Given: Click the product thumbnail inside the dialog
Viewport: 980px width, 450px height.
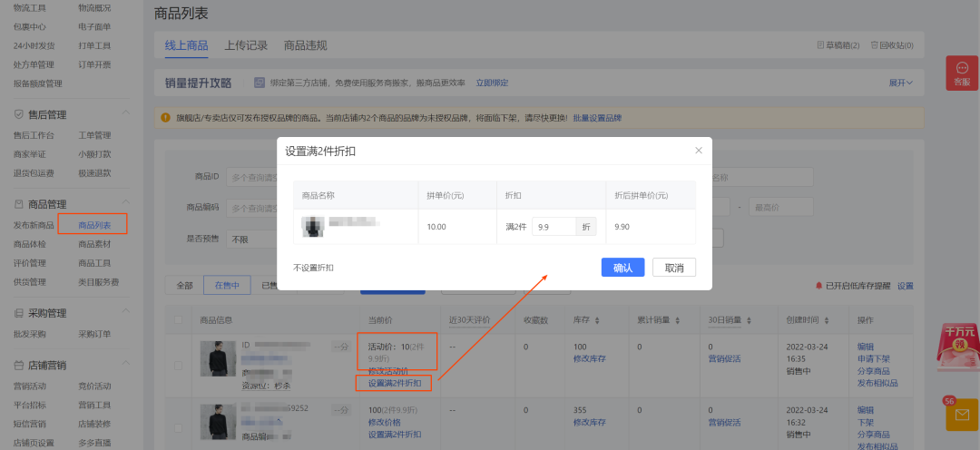Looking at the screenshot, I should click(311, 226).
